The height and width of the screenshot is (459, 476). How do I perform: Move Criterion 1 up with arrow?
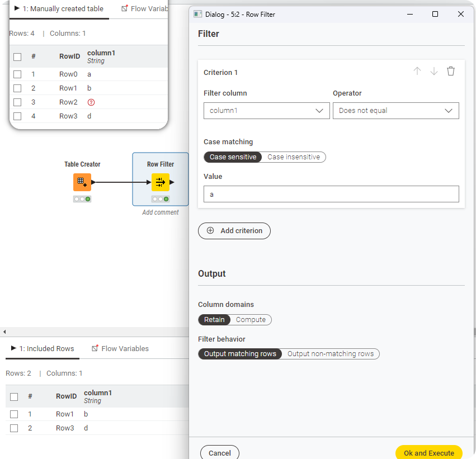(x=417, y=71)
